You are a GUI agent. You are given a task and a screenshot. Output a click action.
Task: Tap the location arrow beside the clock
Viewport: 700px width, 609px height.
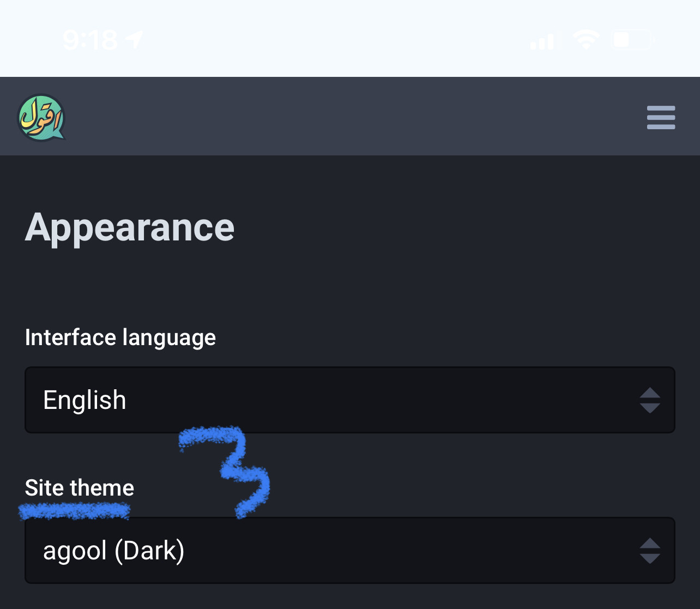[134, 39]
